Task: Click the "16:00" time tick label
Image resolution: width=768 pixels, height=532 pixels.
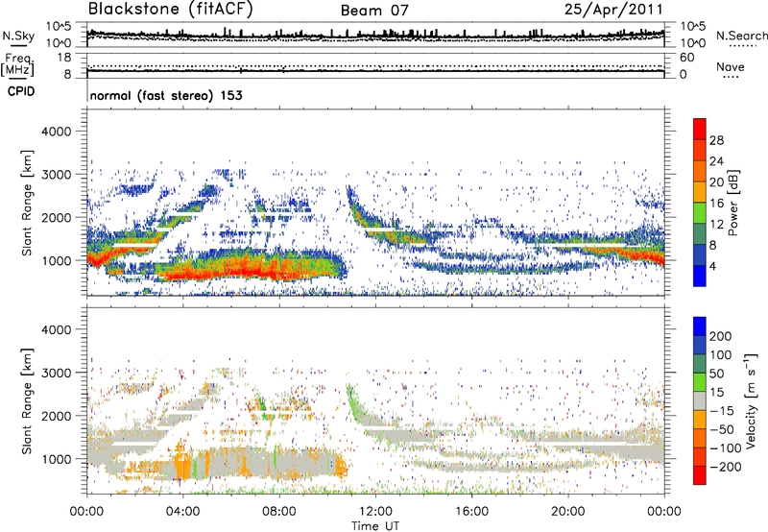Action: [x=471, y=512]
